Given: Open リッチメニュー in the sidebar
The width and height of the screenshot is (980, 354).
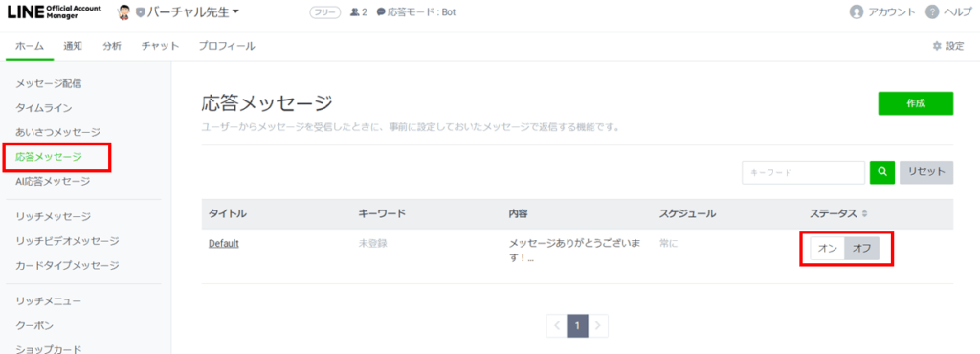Looking at the screenshot, I should pyautogui.click(x=48, y=301).
